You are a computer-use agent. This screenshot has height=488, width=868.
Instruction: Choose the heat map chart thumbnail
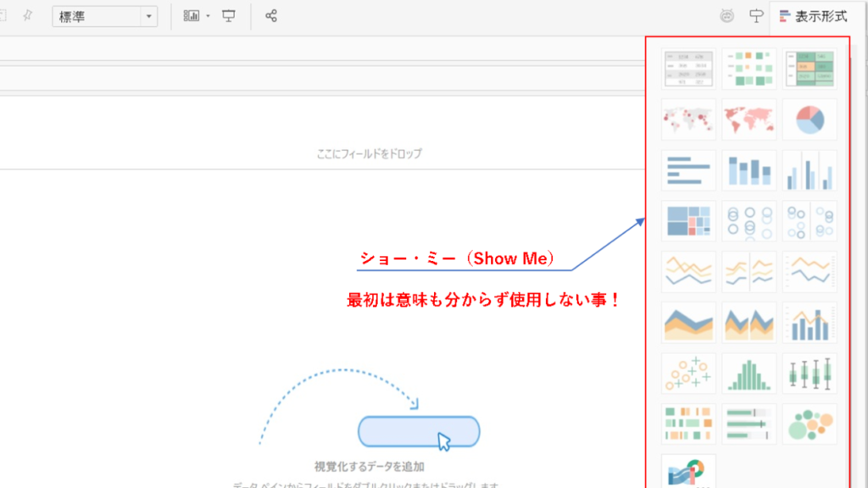coord(748,69)
